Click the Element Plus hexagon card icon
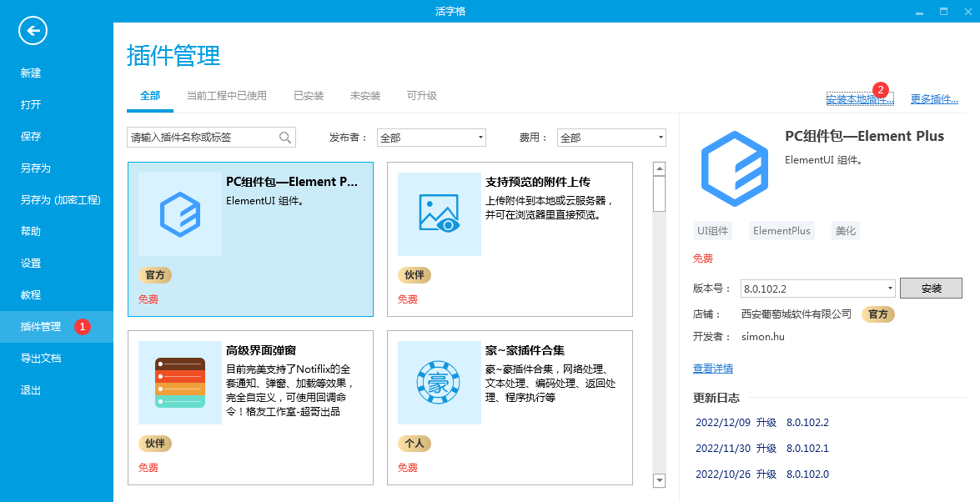 pyautogui.click(x=180, y=214)
